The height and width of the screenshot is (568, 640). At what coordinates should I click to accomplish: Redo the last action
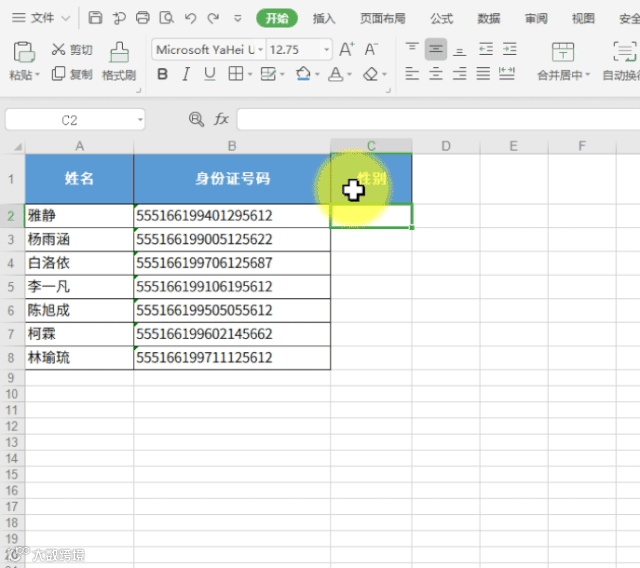(213, 18)
